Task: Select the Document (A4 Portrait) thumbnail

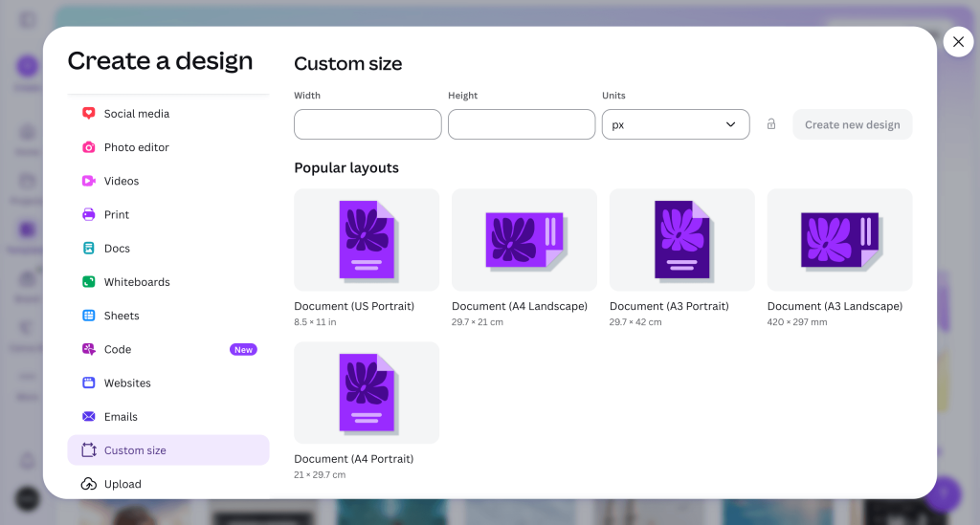Action: 367,393
